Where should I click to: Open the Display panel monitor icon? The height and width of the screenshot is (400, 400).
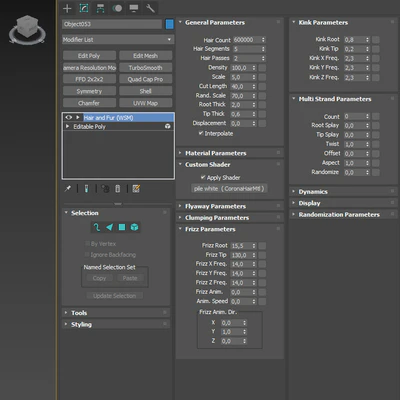(134, 8)
